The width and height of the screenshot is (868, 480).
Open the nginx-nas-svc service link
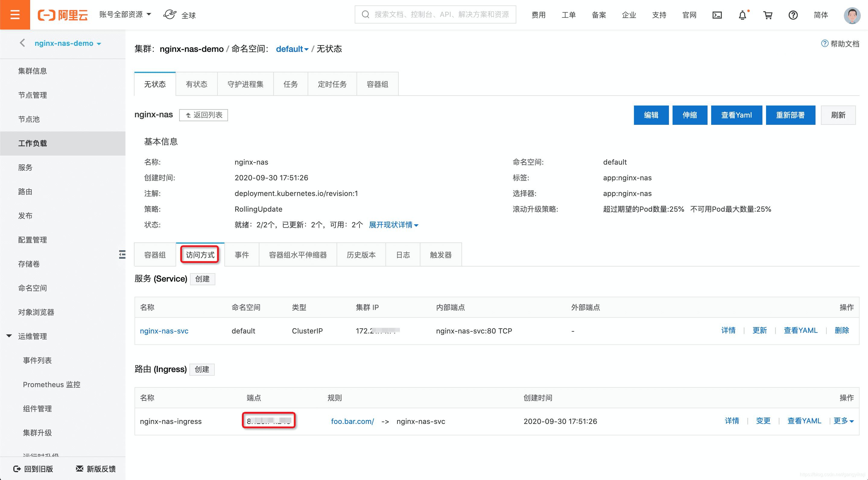click(x=164, y=330)
